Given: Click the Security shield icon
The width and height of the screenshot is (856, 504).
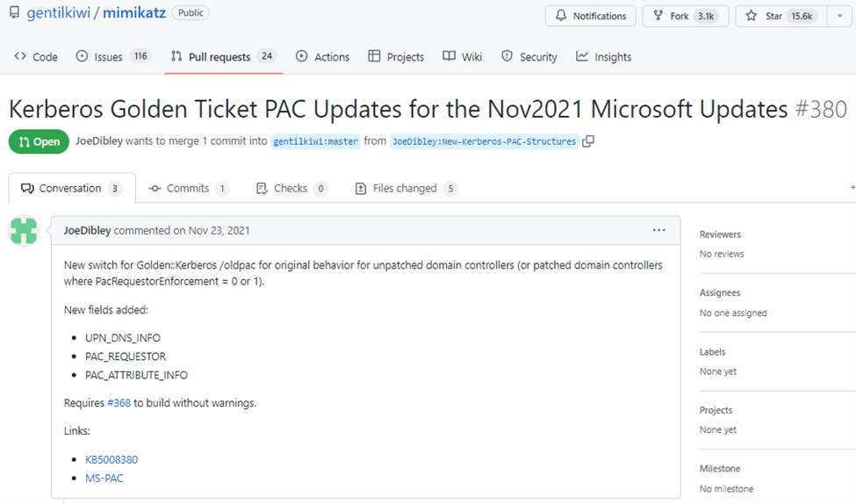Looking at the screenshot, I should point(507,55).
